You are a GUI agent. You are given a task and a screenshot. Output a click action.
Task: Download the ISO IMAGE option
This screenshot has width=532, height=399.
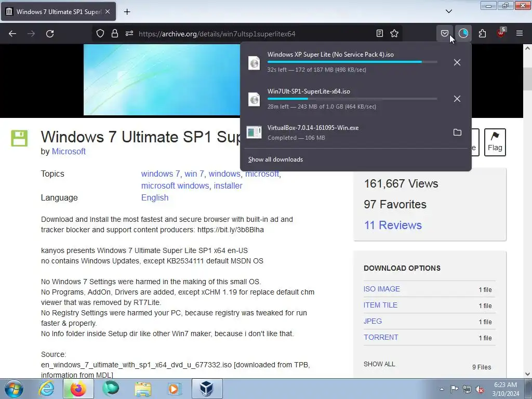pyautogui.click(x=382, y=289)
